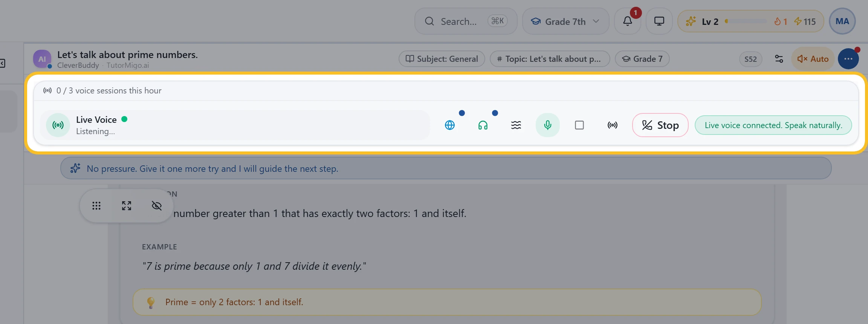Hide card with crossed-eye icon
868x324 pixels.
coord(157,206)
